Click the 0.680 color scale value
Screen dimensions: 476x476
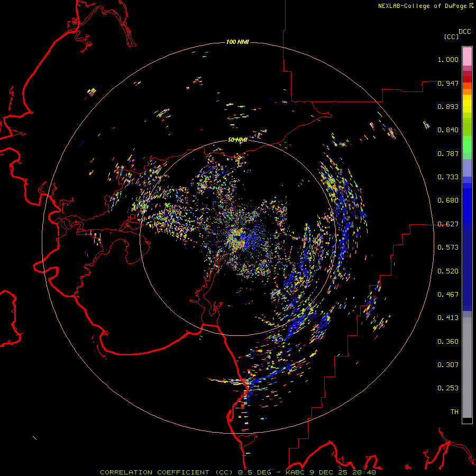pos(448,200)
